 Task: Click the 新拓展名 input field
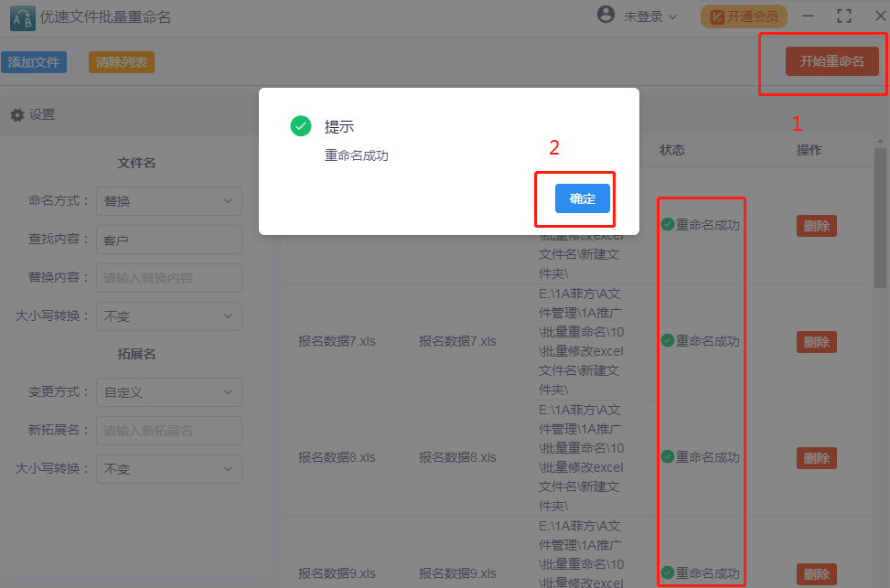click(x=169, y=431)
